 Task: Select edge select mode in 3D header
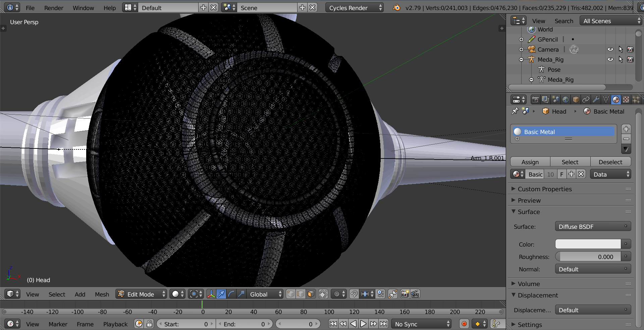click(301, 294)
